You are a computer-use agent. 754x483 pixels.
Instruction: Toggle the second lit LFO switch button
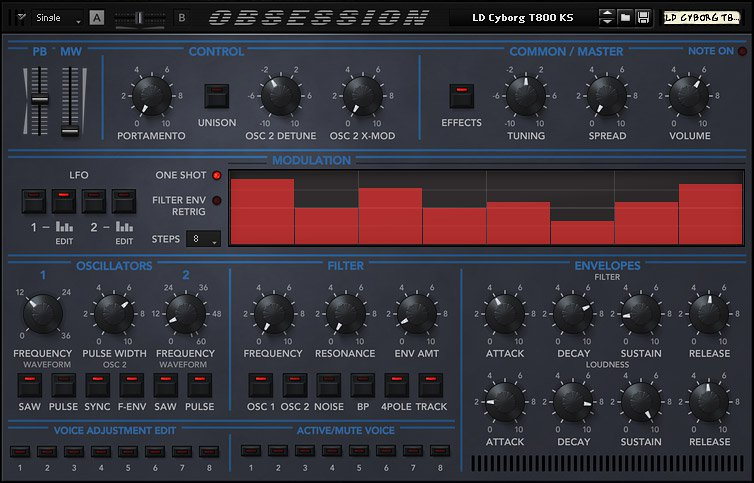64,201
